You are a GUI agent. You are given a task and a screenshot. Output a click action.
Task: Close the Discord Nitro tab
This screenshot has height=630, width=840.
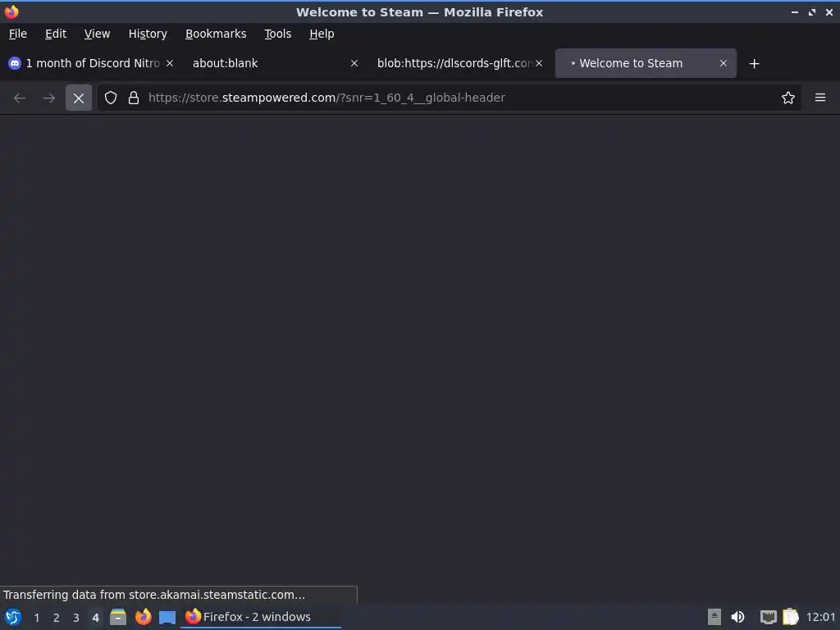170,63
